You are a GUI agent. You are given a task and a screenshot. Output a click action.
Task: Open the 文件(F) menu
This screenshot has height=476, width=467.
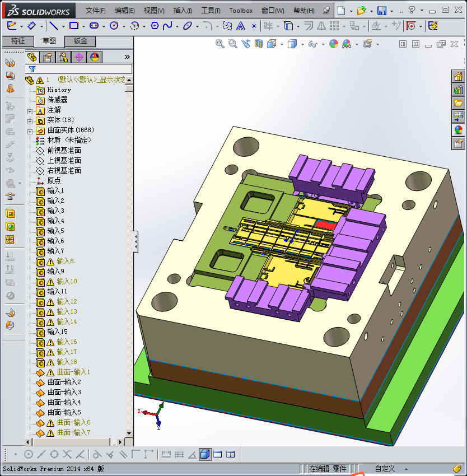(x=96, y=11)
